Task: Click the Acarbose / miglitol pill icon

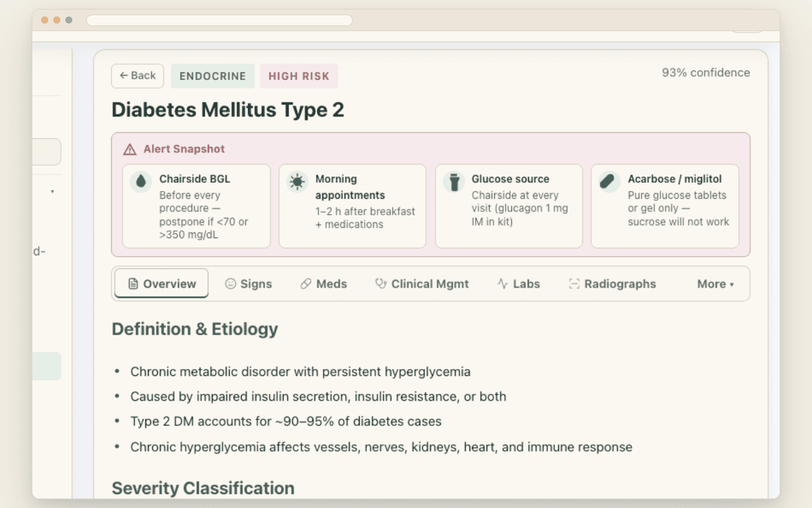Action: pyautogui.click(x=609, y=182)
